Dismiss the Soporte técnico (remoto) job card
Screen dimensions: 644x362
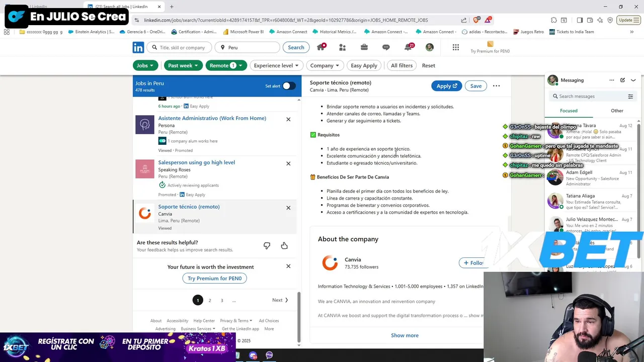coord(288,208)
